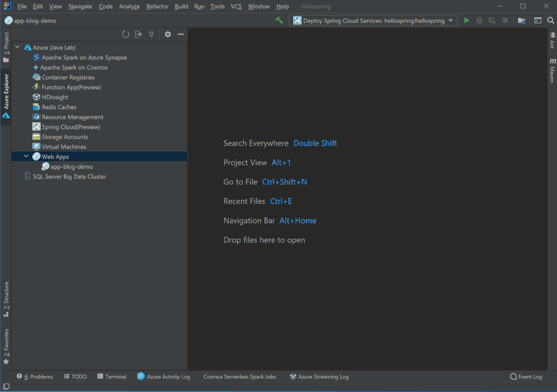The width and height of the screenshot is (557, 392).
Task: Open the Code menu
Action: (105, 6)
